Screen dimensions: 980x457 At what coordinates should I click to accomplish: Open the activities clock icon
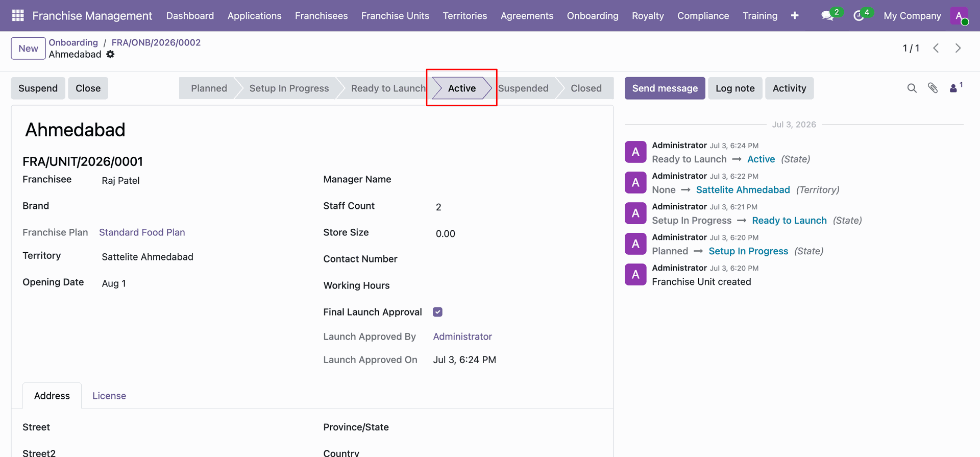(859, 16)
